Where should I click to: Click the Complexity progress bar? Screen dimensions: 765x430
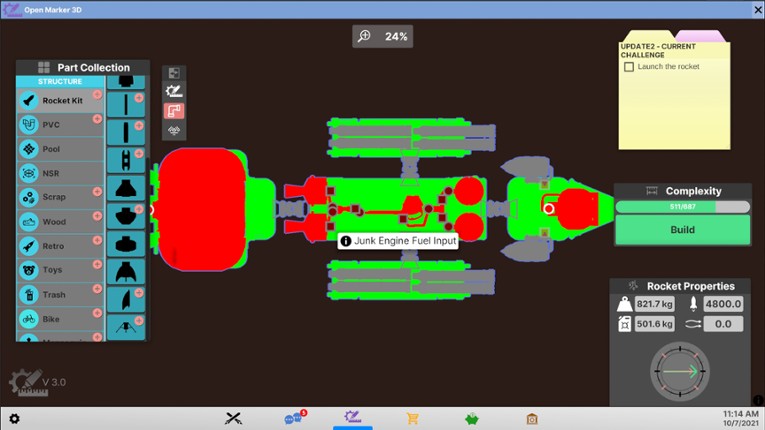point(681,207)
